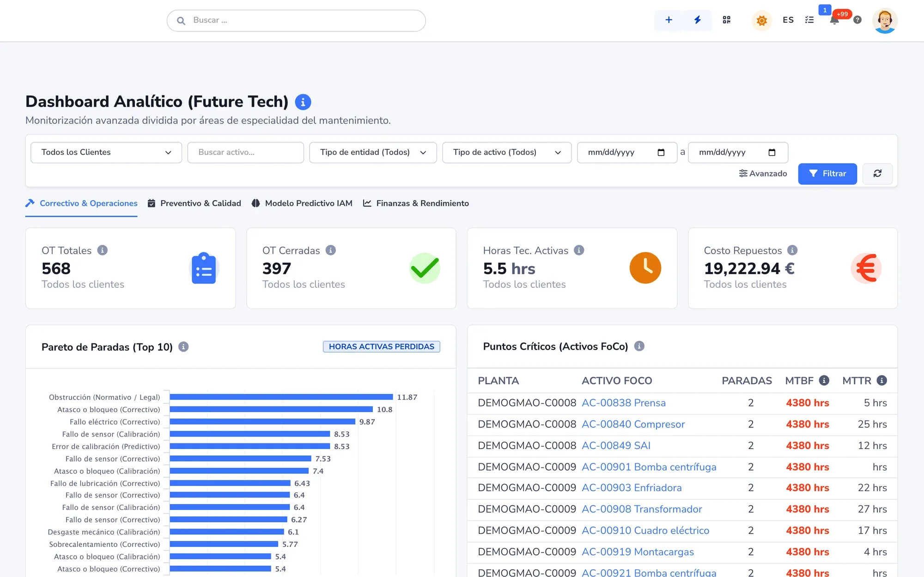924x577 pixels.
Task: Focus the Buscar global search field
Action: [x=296, y=20]
